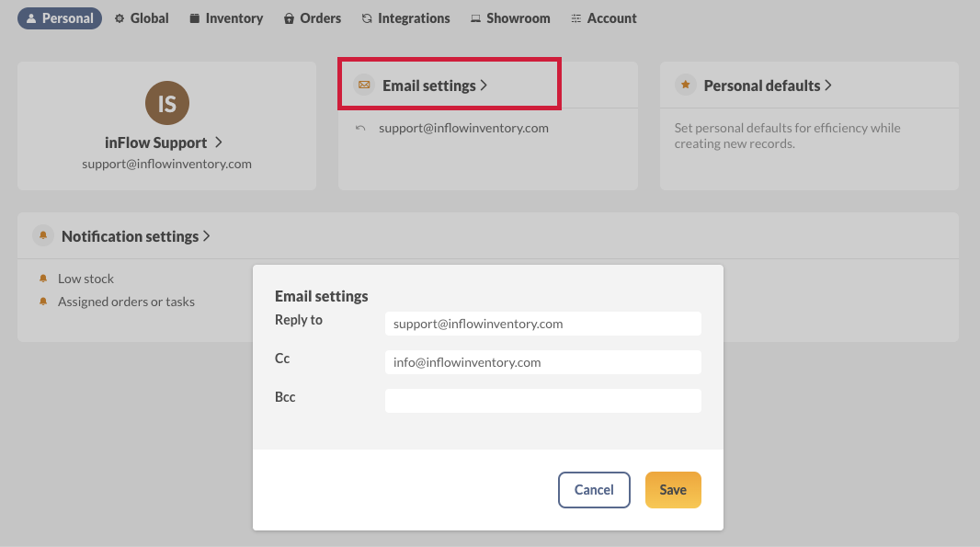
Task: Switch to the Showroom tab
Action: [510, 17]
